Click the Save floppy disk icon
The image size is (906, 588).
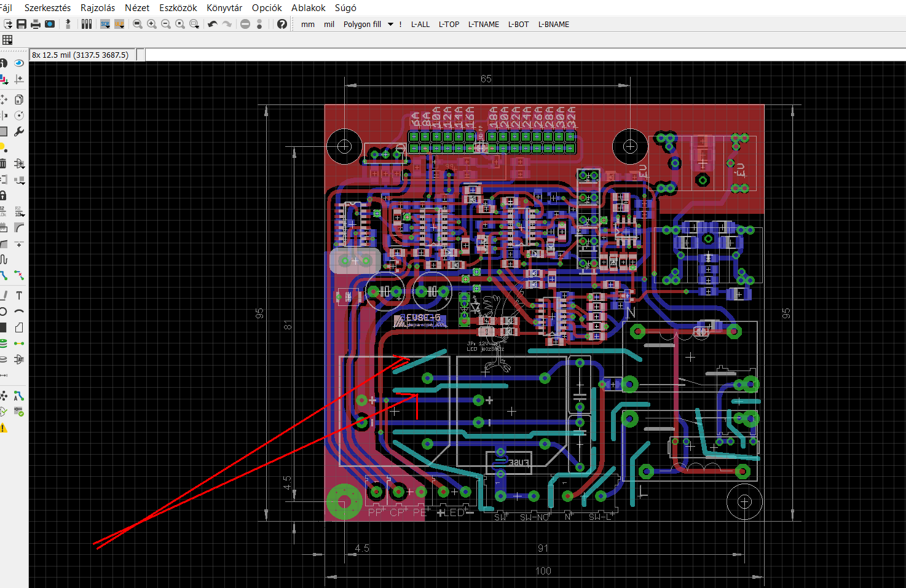click(x=22, y=24)
